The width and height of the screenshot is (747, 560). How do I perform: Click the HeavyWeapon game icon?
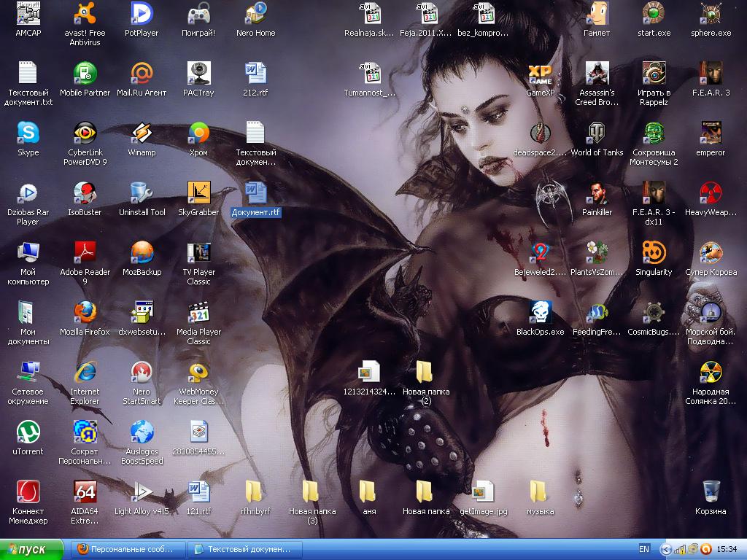coord(711,192)
